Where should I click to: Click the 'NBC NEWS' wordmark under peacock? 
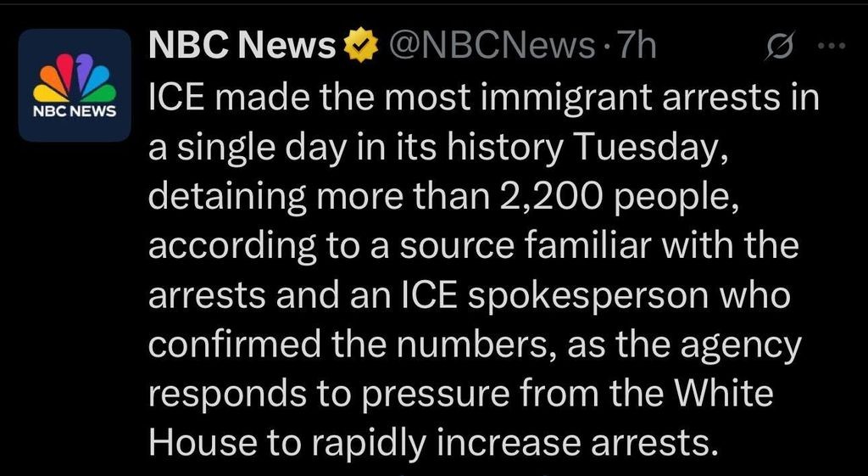click(75, 111)
